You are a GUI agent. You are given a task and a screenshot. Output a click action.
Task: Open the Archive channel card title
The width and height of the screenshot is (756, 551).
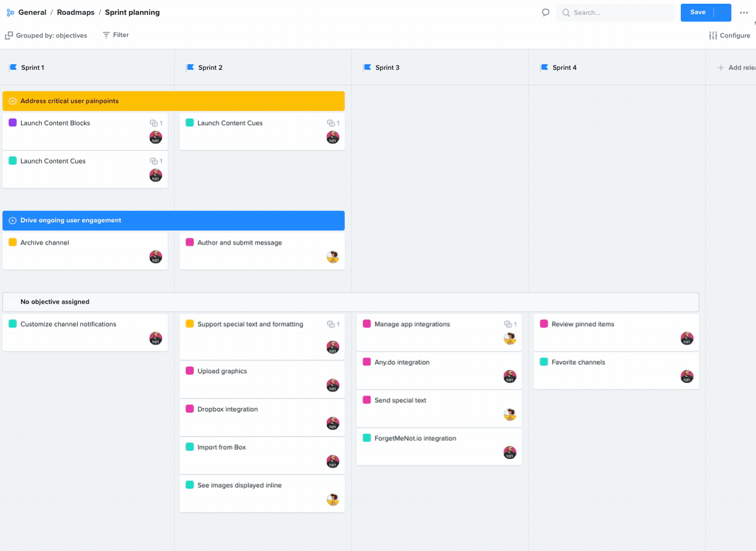point(44,243)
